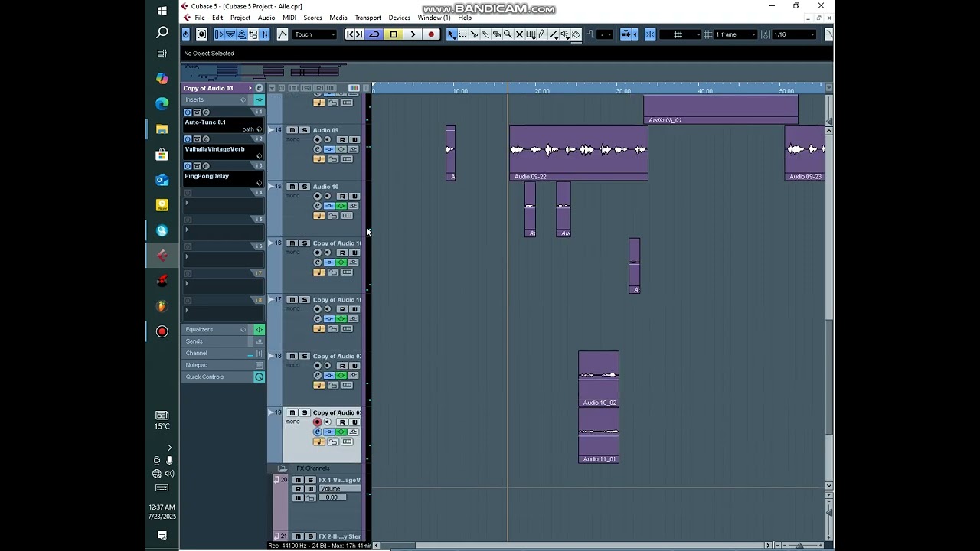Screen dimensions: 980x551
Task: Open File Explorer from taskbar
Action: pos(162,129)
